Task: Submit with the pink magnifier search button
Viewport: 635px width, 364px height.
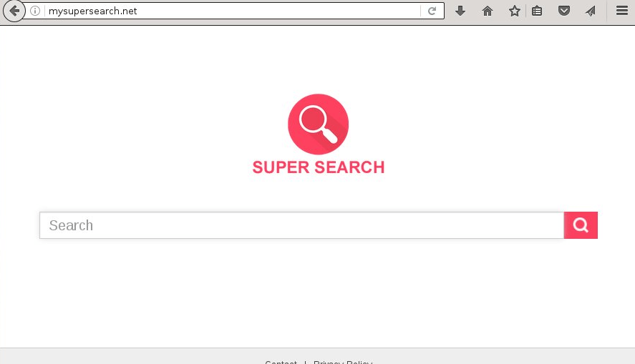Action: point(581,225)
